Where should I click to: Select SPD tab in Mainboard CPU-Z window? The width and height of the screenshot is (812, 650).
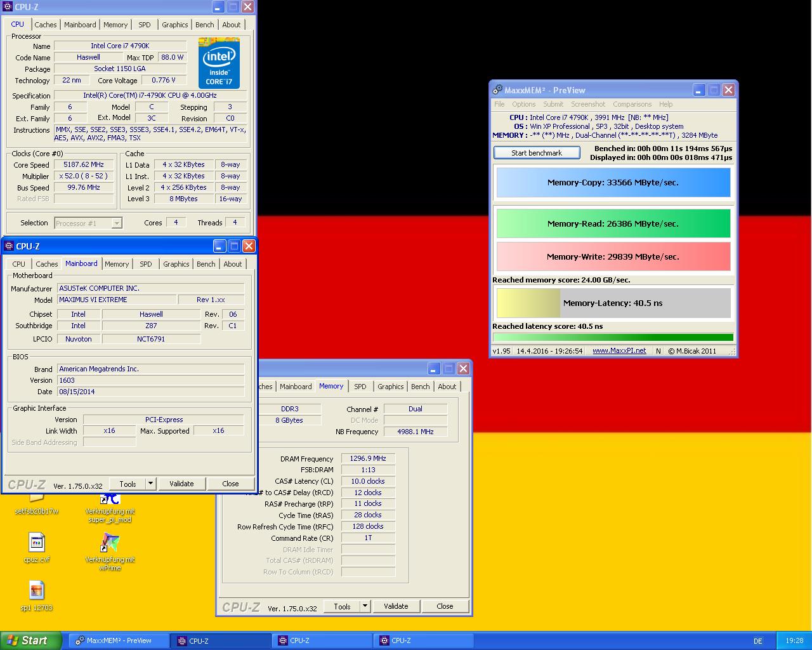[146, 264]
